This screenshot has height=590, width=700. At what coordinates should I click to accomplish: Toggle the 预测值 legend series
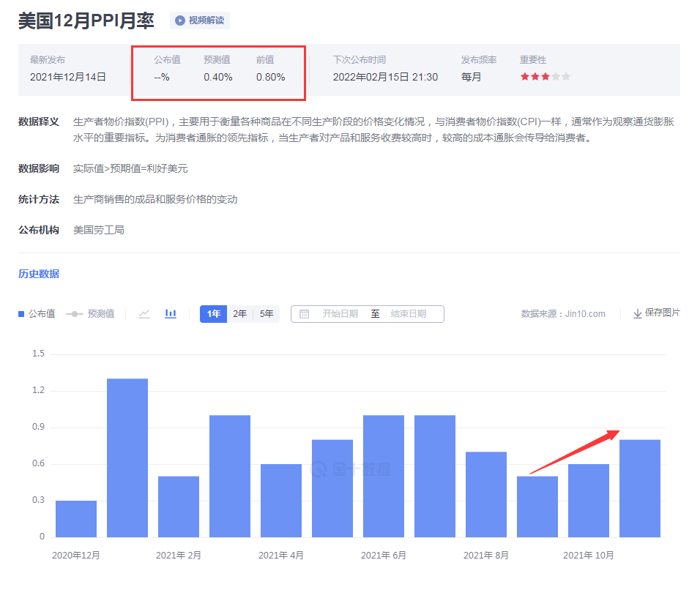click(x=90, y=314)
